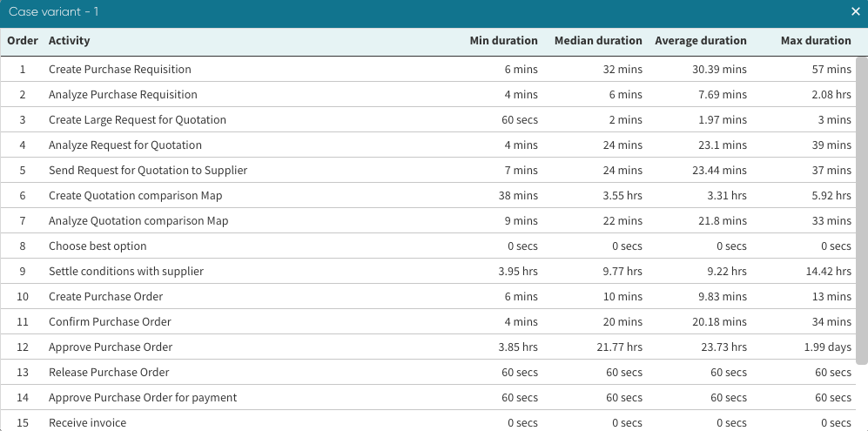Screen dimensions: 868x431
Task: Click Create Large Request for Quotation
Action: 138,120
